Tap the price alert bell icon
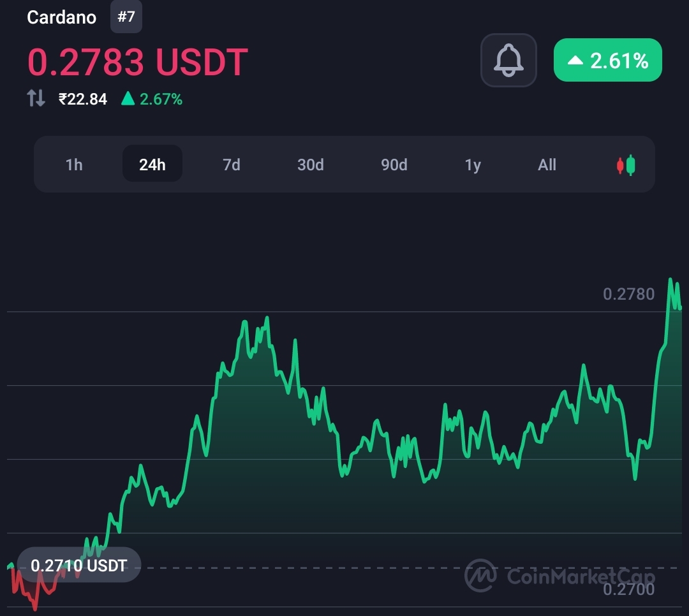 508,60
